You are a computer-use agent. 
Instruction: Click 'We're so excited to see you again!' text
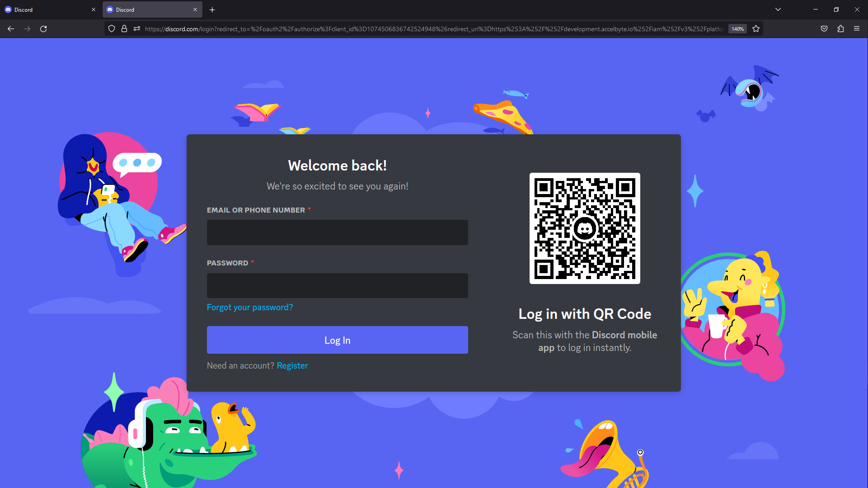point(338,186)
